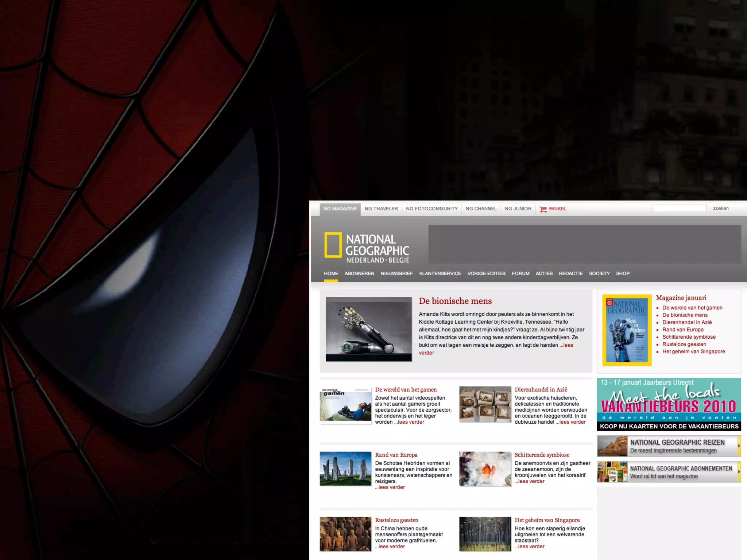Open 'Het geheim van Singapore' article title
The image size is (747, 560).
coord(547,520)
